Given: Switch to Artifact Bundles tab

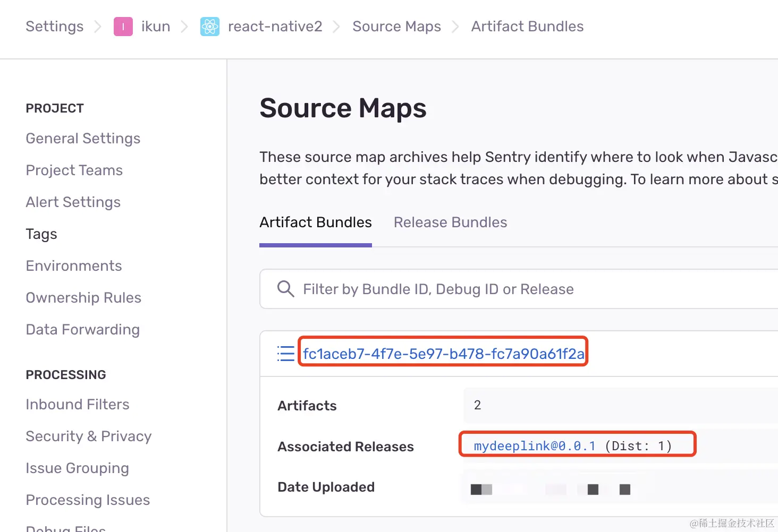Looking at the screenshot, I should pos(316,222).
